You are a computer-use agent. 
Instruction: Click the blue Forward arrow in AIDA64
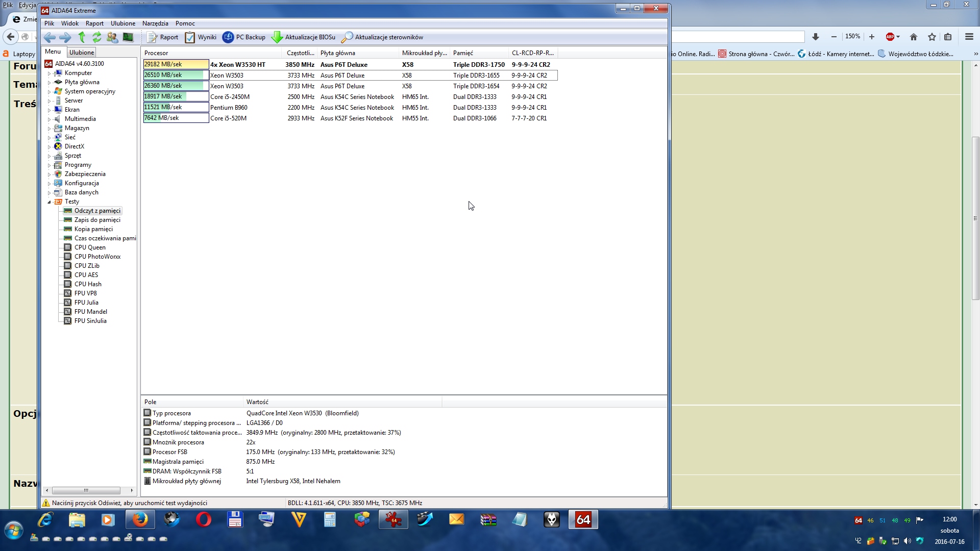[65, 37]
